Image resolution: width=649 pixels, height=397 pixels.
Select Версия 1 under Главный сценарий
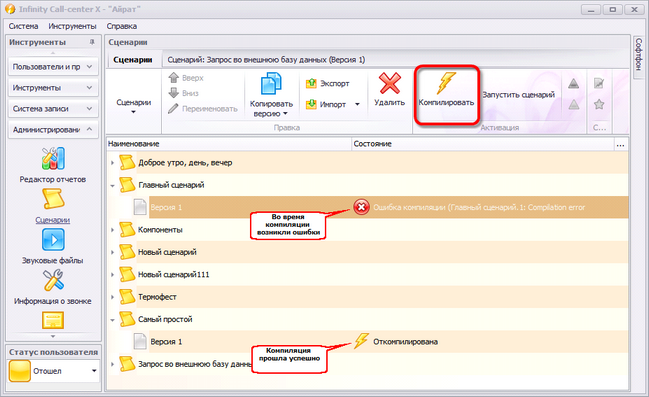166,207
